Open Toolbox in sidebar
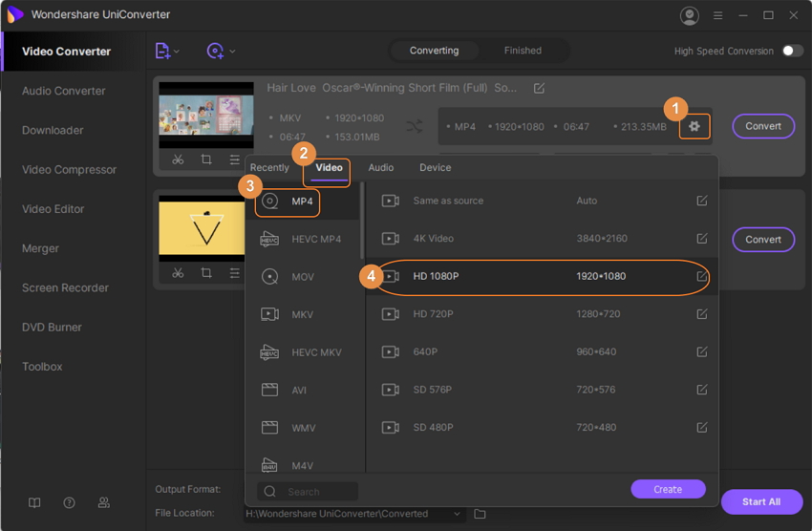The image size is (812, 531). pyautogui.click(x=42, y=367)
